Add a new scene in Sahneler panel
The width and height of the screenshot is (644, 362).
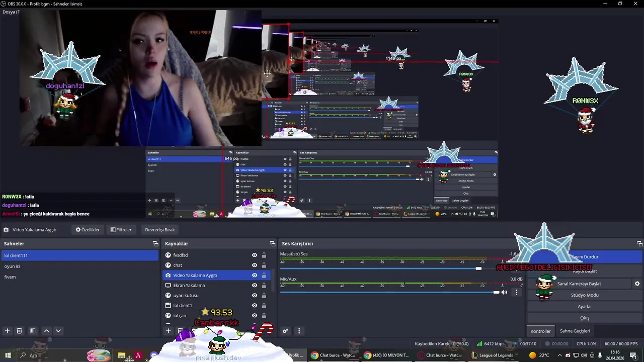(x=7, y=331)
